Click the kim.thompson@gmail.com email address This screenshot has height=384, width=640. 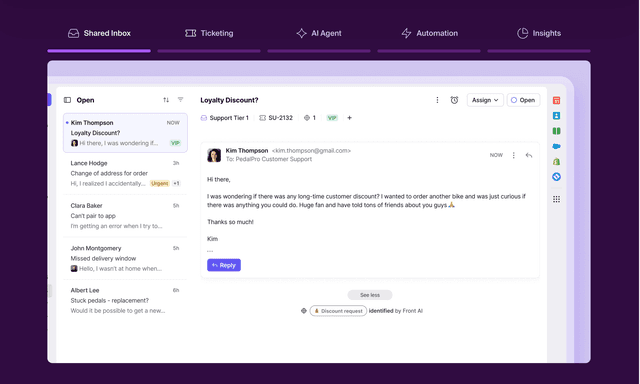311,151
